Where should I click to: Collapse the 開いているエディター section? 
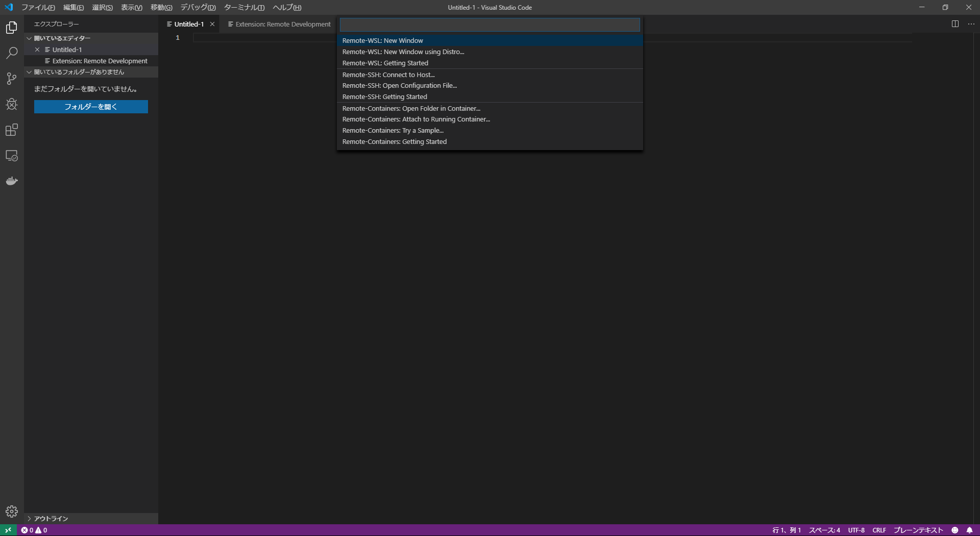coord(29,38)
